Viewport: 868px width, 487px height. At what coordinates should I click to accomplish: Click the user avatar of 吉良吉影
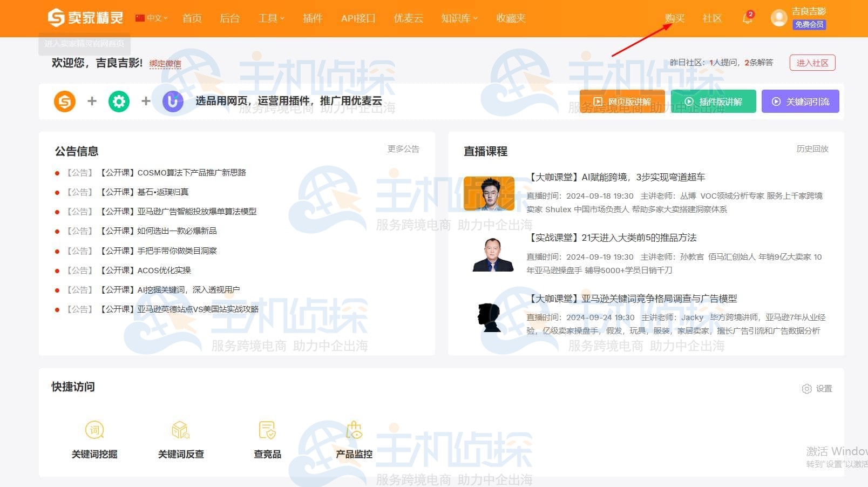[778, 17]
